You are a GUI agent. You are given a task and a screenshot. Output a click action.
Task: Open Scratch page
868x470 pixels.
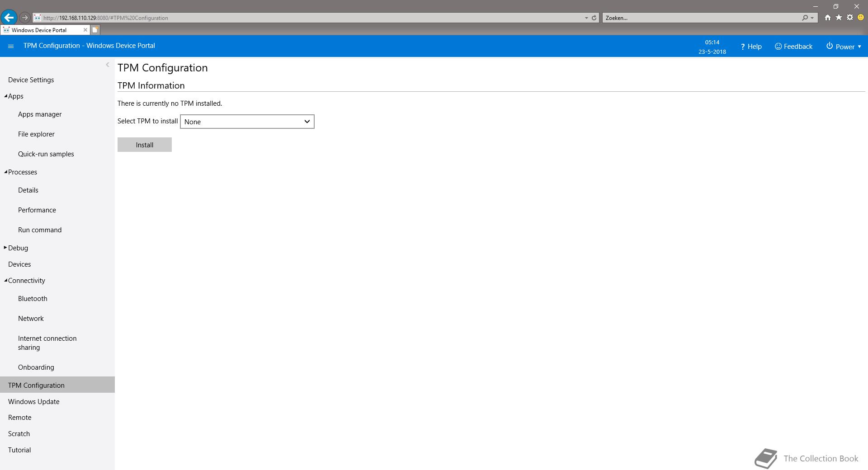(19, 434)
